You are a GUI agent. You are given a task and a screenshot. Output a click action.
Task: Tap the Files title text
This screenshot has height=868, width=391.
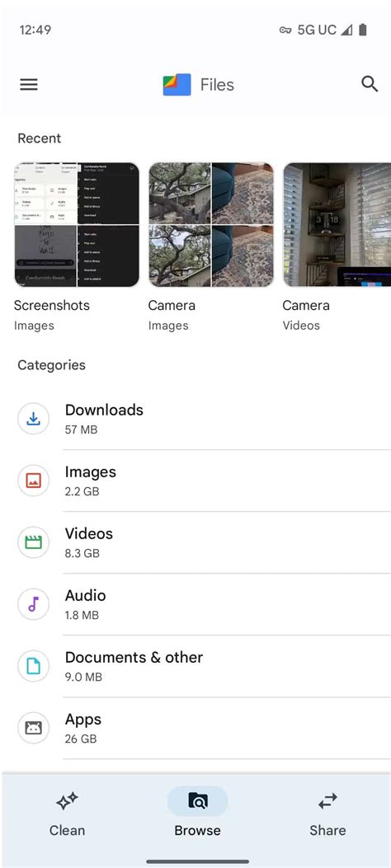coord(217,85)
